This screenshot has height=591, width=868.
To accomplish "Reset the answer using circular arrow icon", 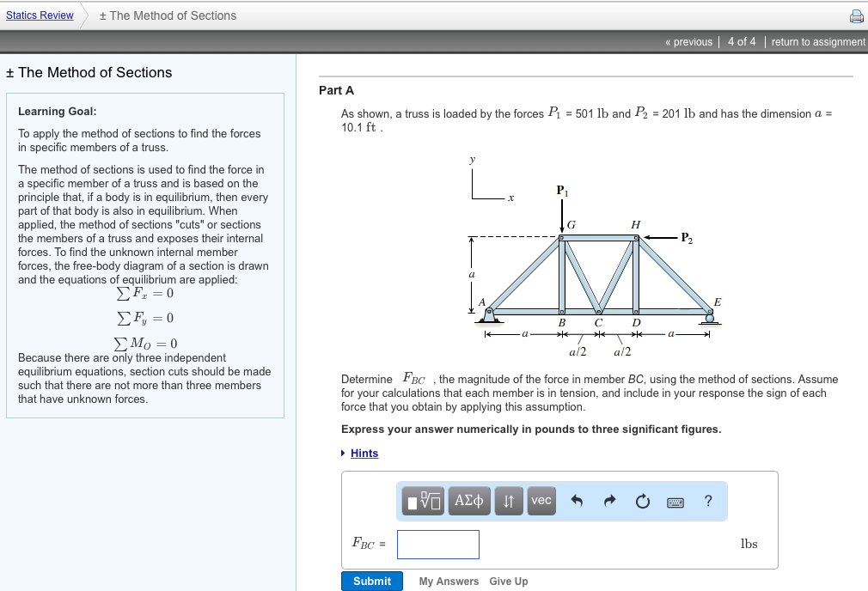I will (643, 501).
